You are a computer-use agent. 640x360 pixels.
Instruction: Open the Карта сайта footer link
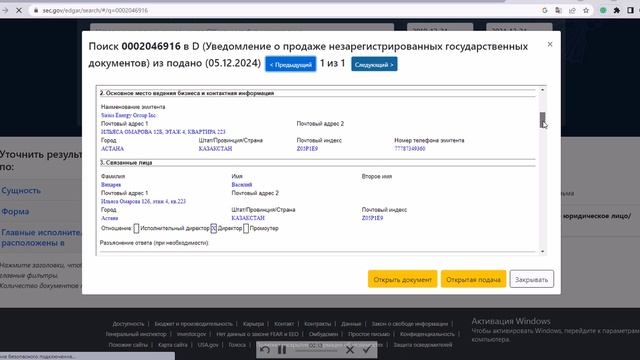pos(173,344)
